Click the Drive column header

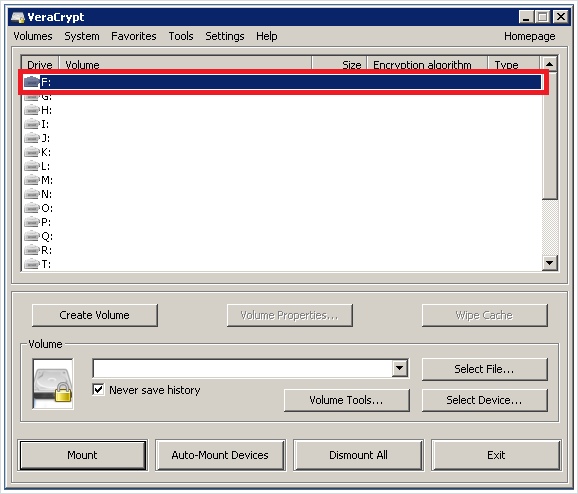pyautogui.click(x=40, y=63)
